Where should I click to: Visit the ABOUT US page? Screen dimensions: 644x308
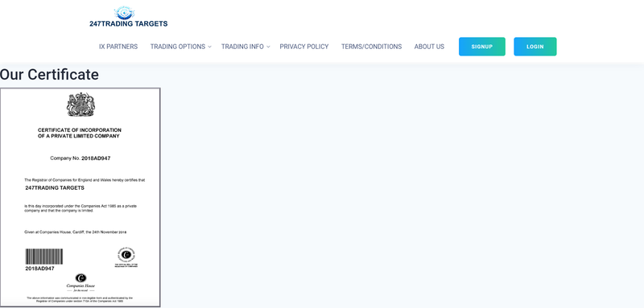(429, 47)
